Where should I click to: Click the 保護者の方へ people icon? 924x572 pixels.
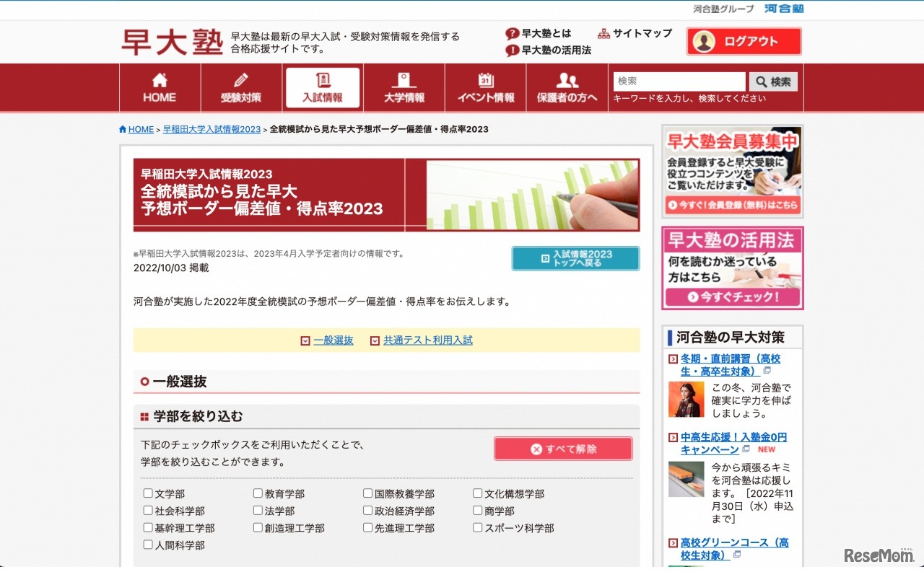point(567,78)
